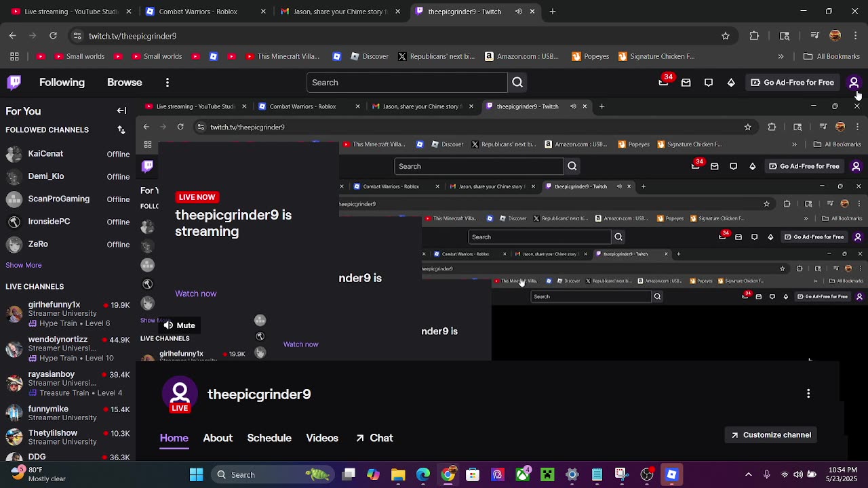Select the channel Videos tab
868x488 pixels.
click(x=322, y=438)
